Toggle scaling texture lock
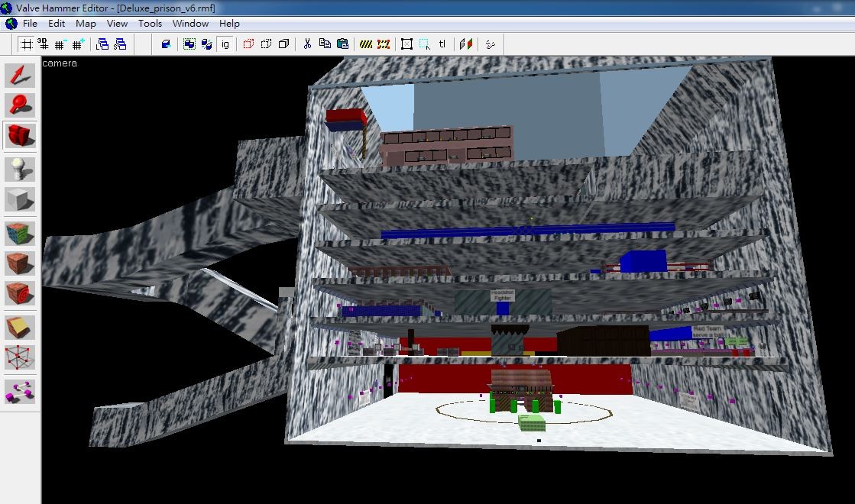The height and width of the screenshot is (504, 855). click(x=465, y=44)
